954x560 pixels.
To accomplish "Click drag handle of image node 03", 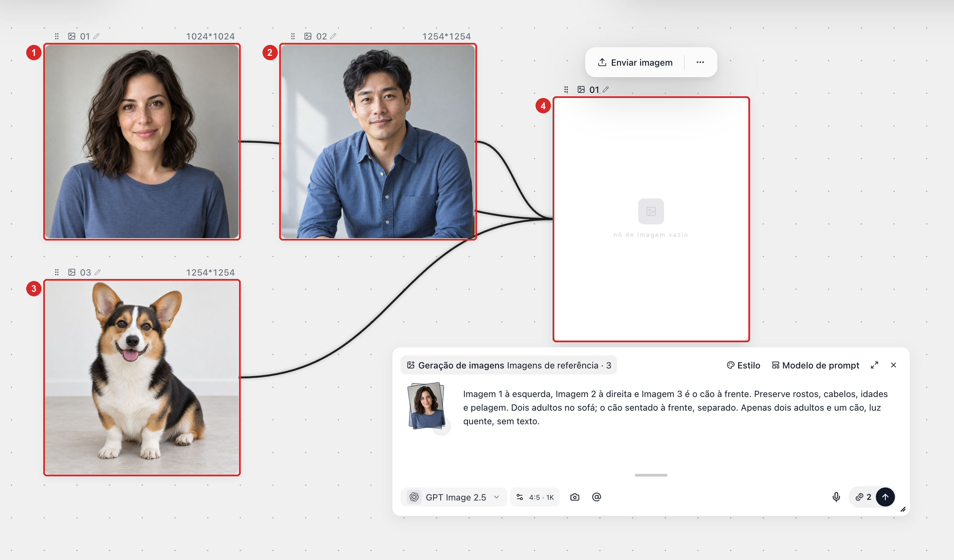I will click(57, 273).
